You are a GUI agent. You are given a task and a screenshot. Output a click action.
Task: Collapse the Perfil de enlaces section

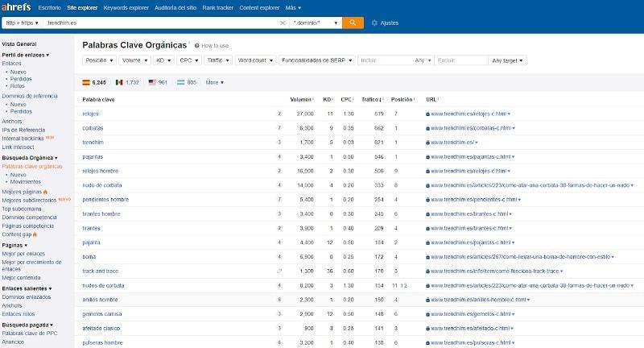point(26,55)
